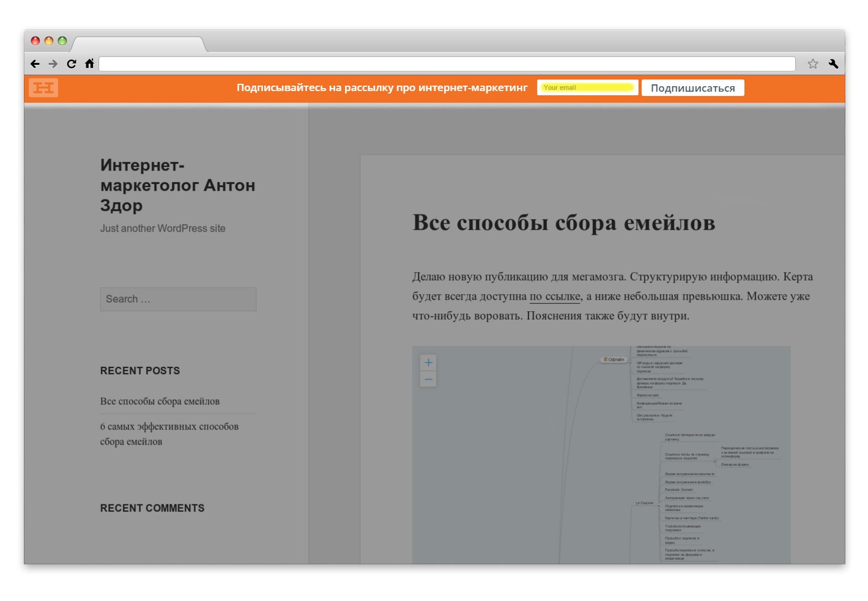868x601 pixels.
Task: Reload the page using the refresh icon
Action: 72,64
